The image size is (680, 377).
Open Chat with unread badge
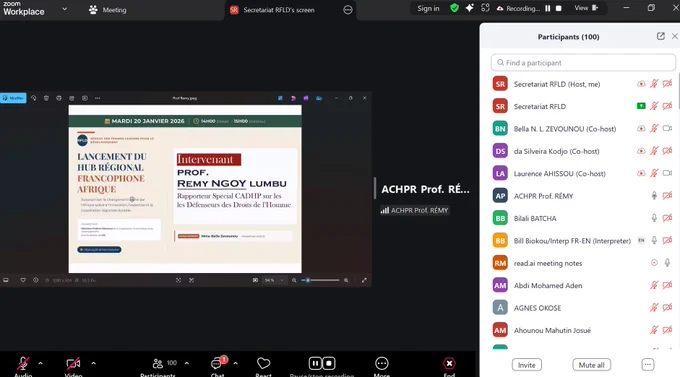coord(218,366)
